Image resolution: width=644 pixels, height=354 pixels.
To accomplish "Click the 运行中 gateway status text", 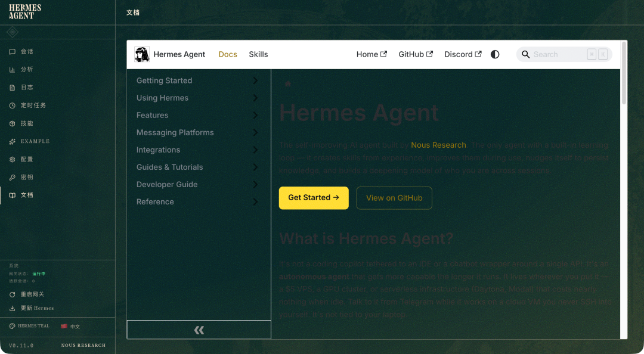I will tap(39, 274).
